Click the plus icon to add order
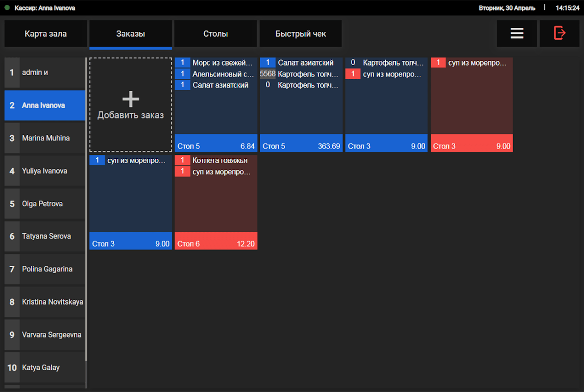584x392 pixels. pos(131,99)
